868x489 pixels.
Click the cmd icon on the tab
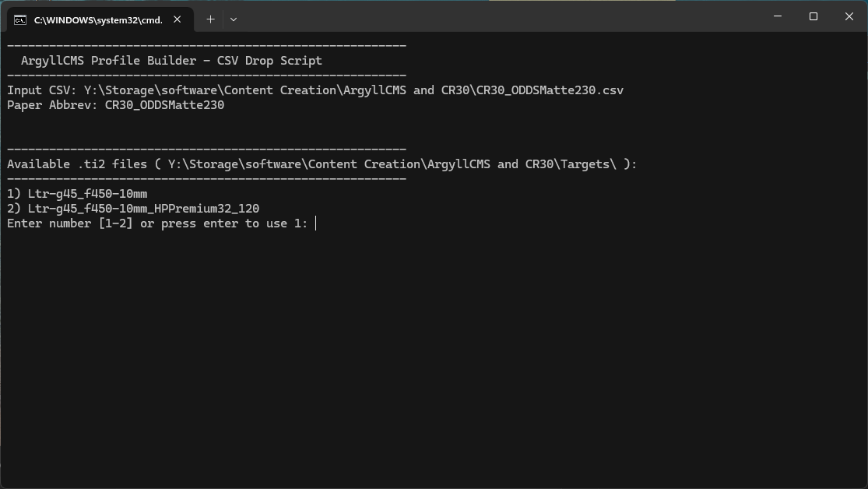click(20, 19)
